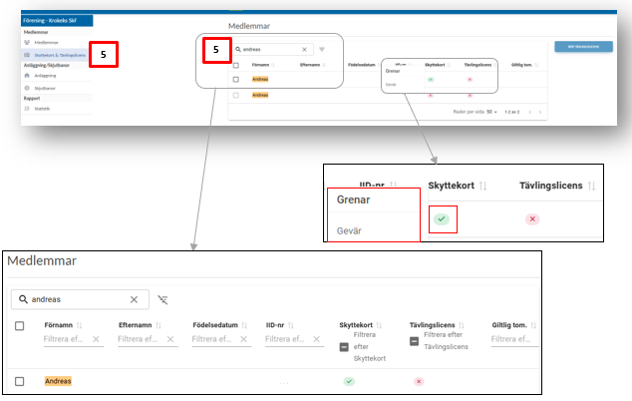
Task: Open the Rader per sida 50 dropdown
Action: pos(492,112)
